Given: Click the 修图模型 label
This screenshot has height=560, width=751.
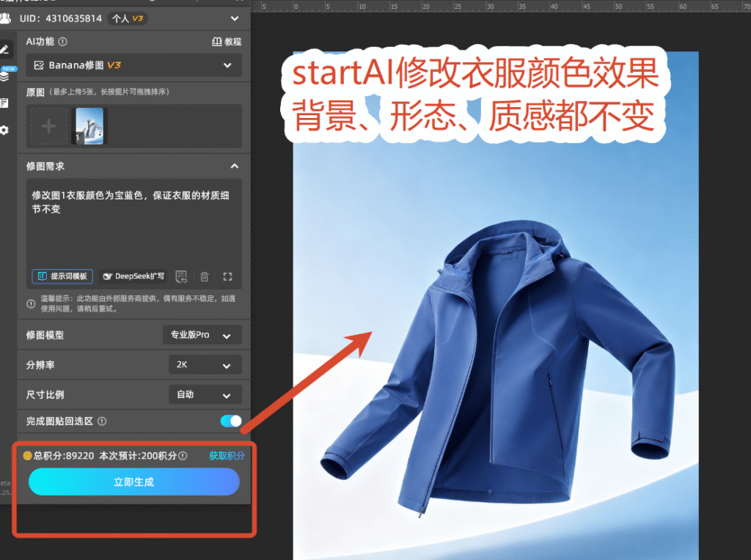Looking at the screenshot, I should pos(45,335).
